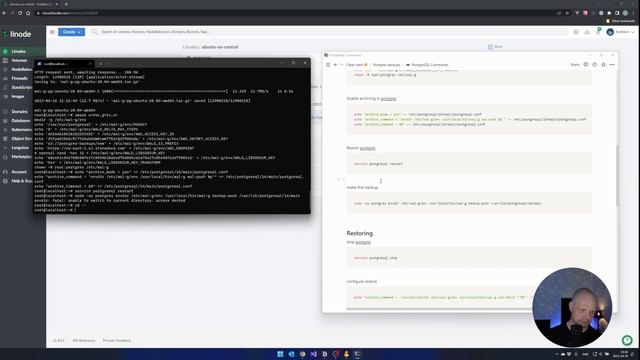
Task: Open Notion three-dots more menu
Action: tap(612, 64)
